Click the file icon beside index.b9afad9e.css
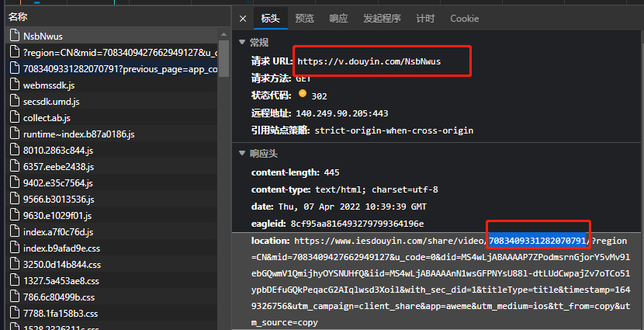 click(15, 248)
